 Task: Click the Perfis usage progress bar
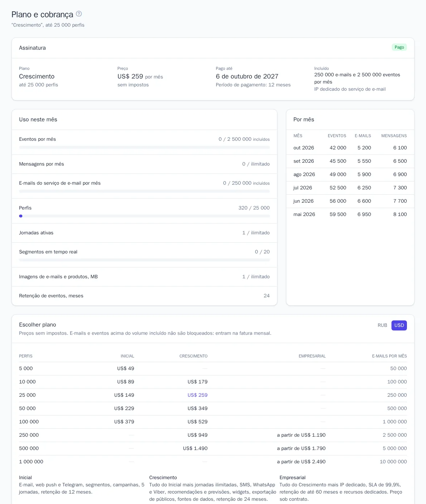tap(144, 216)
